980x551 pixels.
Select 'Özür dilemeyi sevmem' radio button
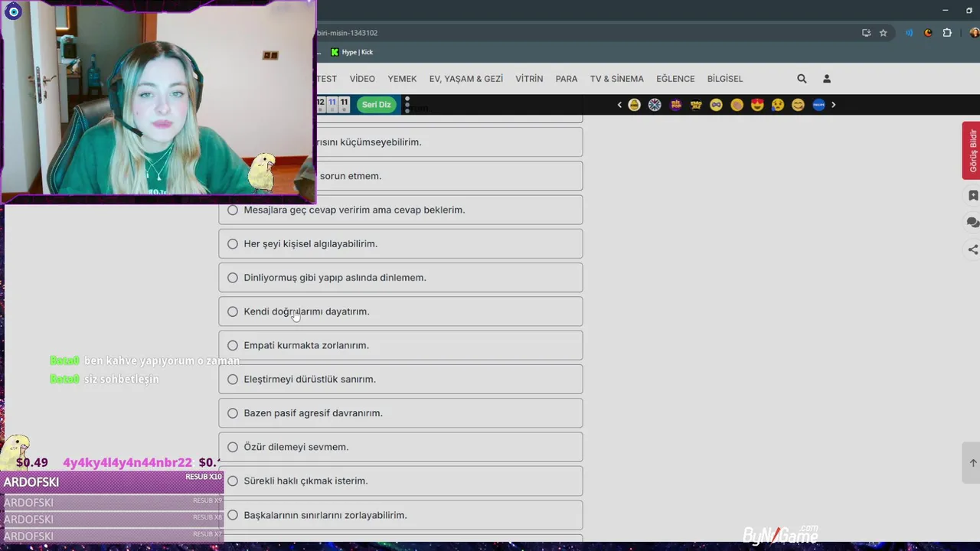coord(233,447)
